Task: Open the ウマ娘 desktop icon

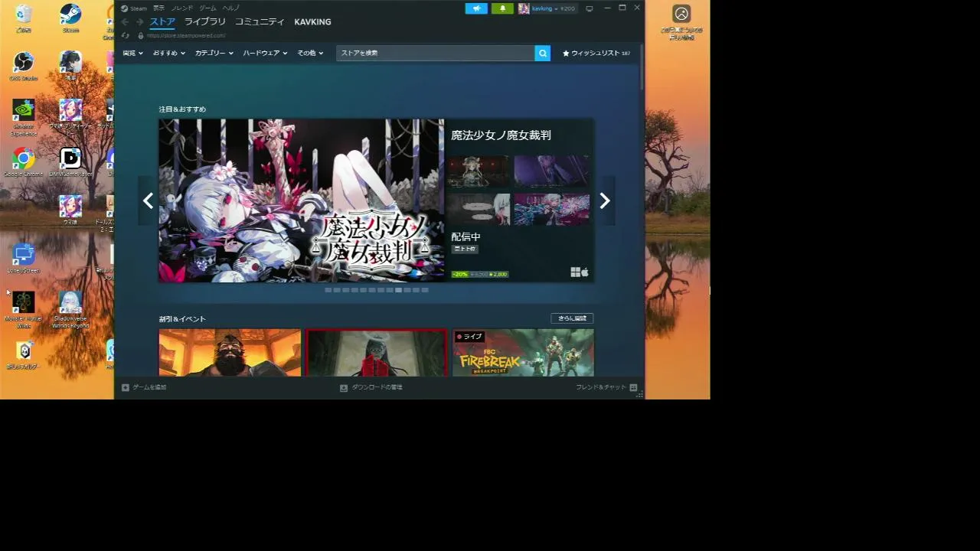Action: tap(70, 210)
